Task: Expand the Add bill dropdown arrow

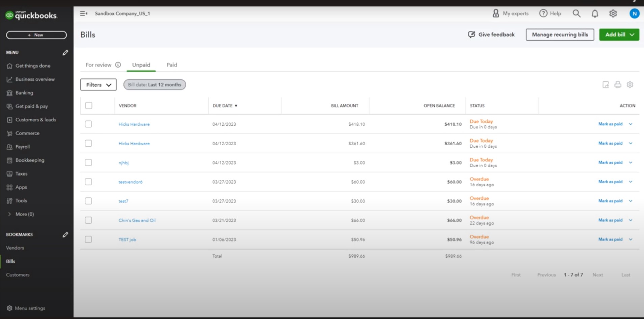Action: pos(632,35)
